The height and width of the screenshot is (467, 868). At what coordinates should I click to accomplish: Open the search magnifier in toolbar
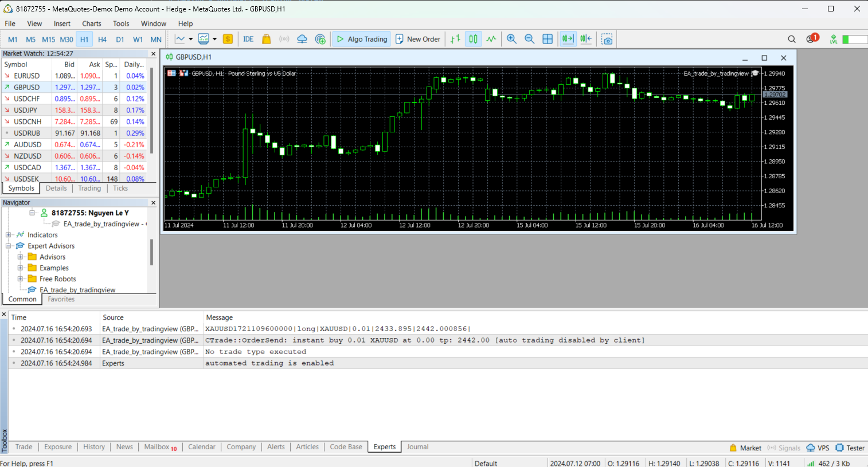pos(792,39)
